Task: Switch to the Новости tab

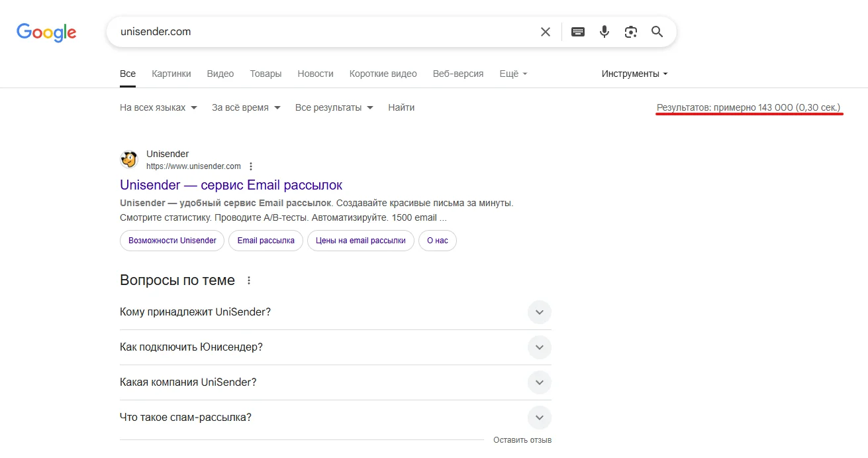Action: 315,74
